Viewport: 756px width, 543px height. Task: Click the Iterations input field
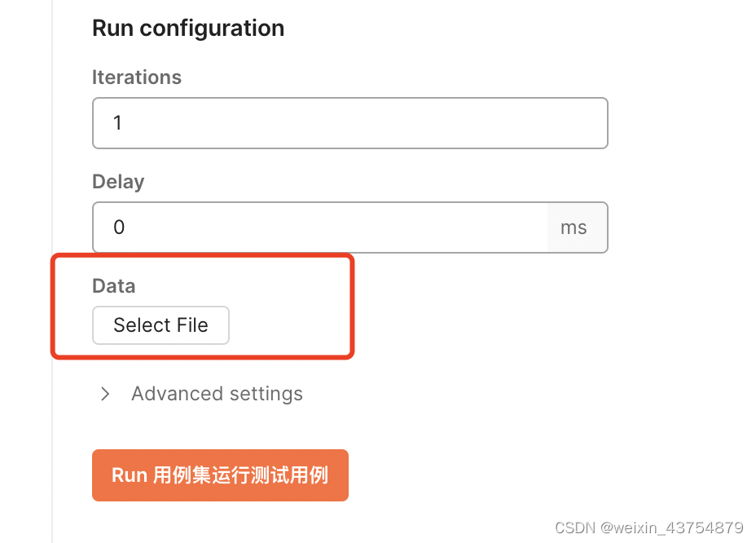pos(350,123)
